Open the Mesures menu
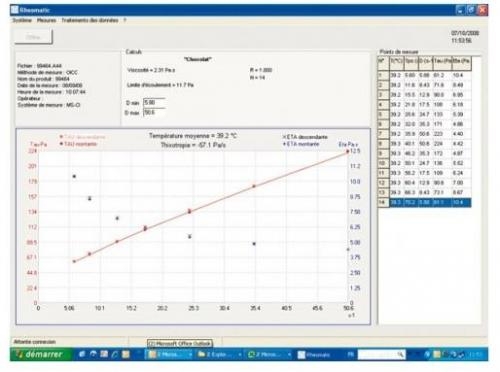This screenshot has height=372, width=500. [47, 20]
